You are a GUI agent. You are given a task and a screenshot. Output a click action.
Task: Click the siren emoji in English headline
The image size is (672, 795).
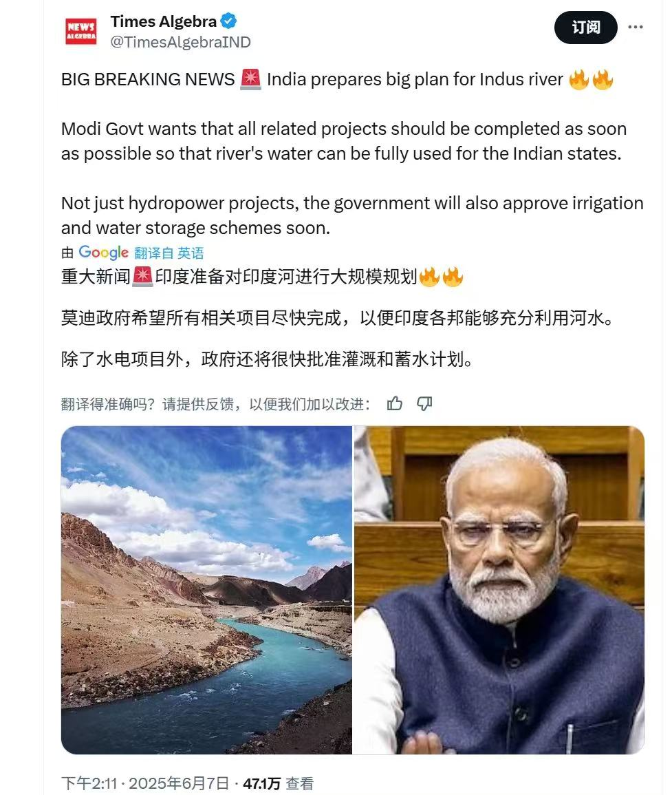[x=250, y=80]
